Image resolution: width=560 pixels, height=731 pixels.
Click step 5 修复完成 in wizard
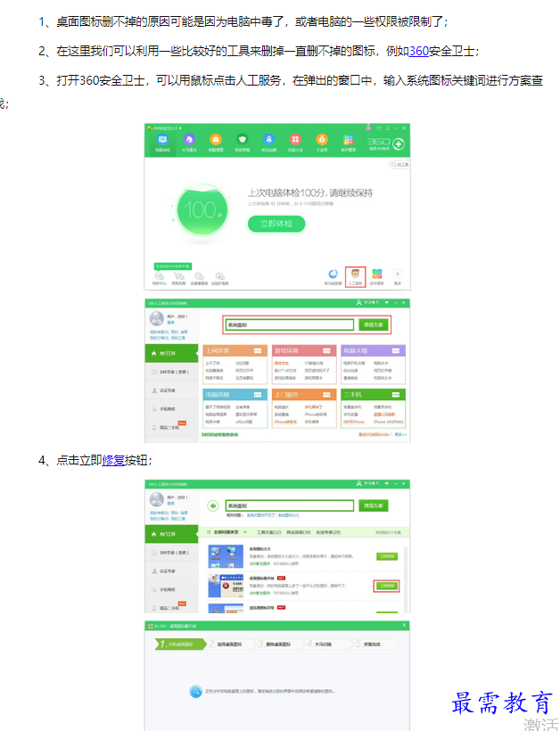[375, 645]
